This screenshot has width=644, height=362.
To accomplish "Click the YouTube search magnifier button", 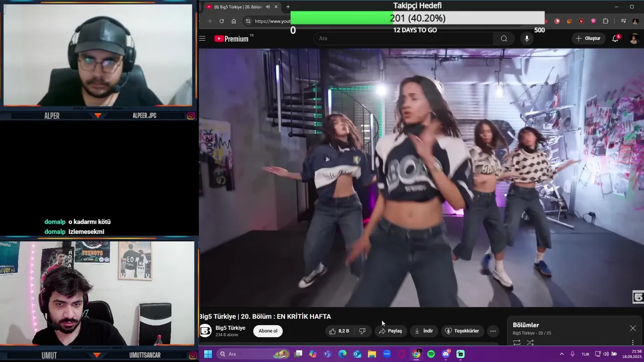I will click(x=504, y=38).
